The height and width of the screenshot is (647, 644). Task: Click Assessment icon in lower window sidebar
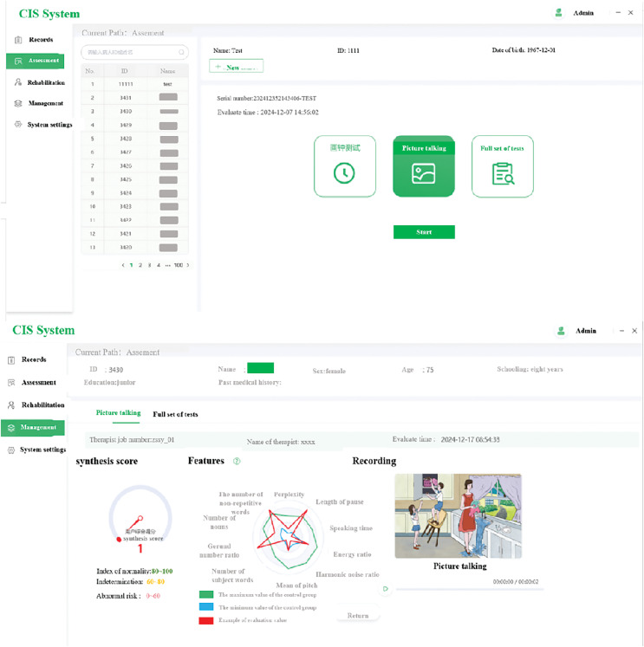11,383
